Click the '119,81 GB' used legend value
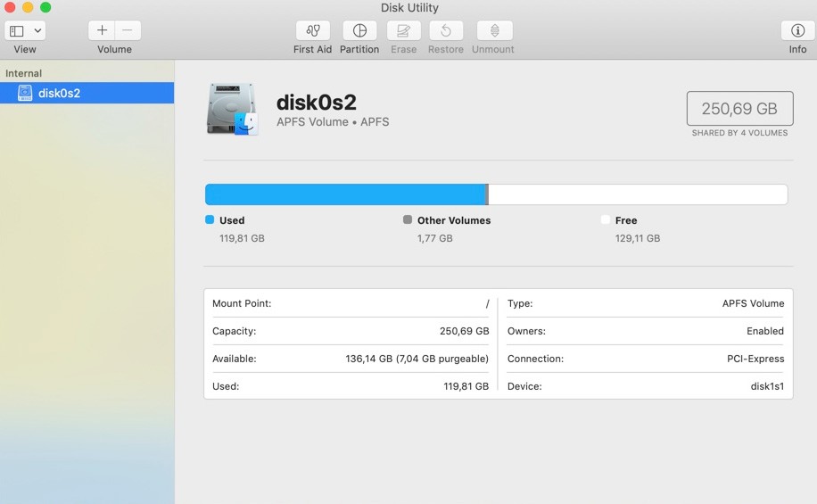817x504 pixels. (x=242, y=238)
